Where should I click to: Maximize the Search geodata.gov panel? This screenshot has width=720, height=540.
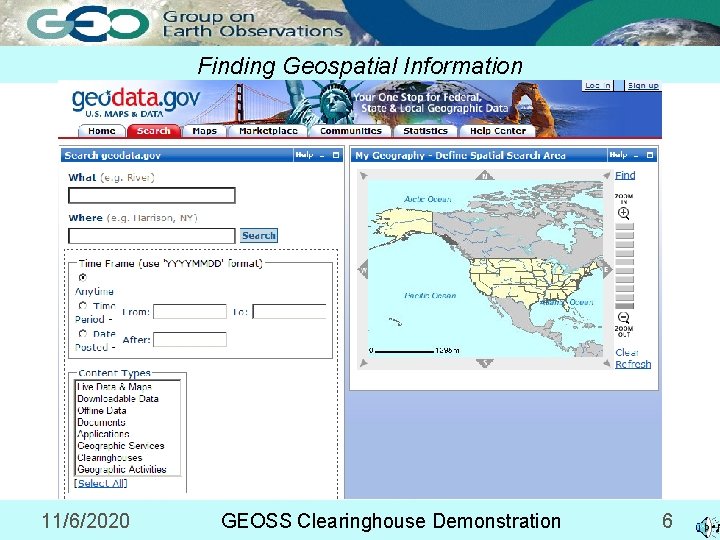pos(336,155)
